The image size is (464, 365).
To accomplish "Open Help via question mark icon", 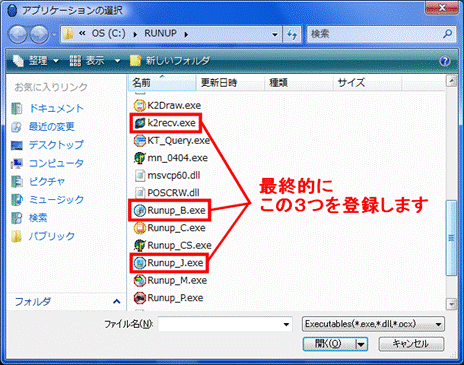I will coord(445,61).
